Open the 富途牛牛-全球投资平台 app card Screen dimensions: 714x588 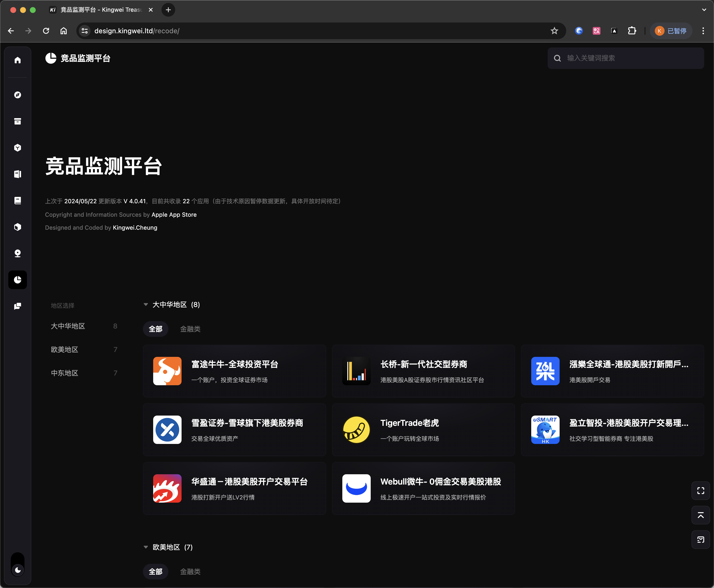pyautogui.click(x=234, y=371)
